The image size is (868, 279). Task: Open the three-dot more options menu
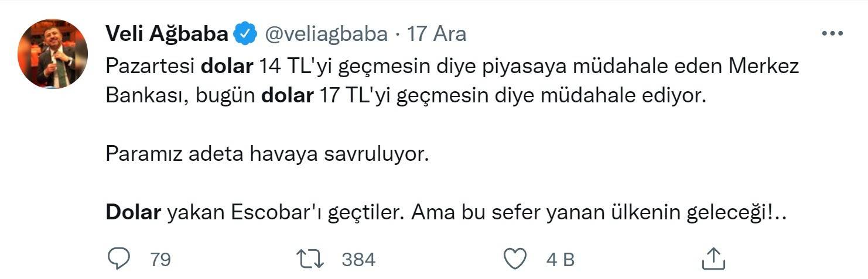(x=832, y=34)
